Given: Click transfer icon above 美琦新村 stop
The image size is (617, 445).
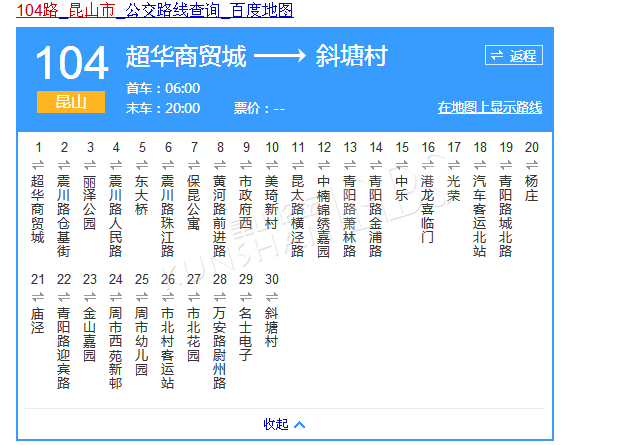Looking at the screenshot, I should 272,164.
